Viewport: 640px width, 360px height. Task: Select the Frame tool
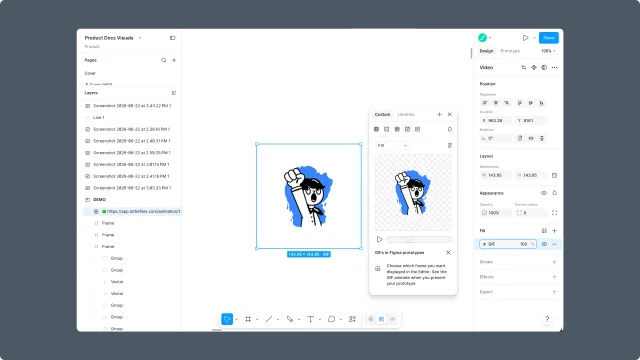coord(248,319)
